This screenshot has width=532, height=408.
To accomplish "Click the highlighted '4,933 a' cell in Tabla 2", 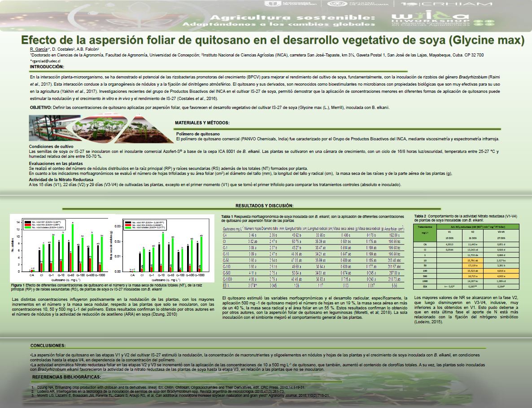I will 501,276.
